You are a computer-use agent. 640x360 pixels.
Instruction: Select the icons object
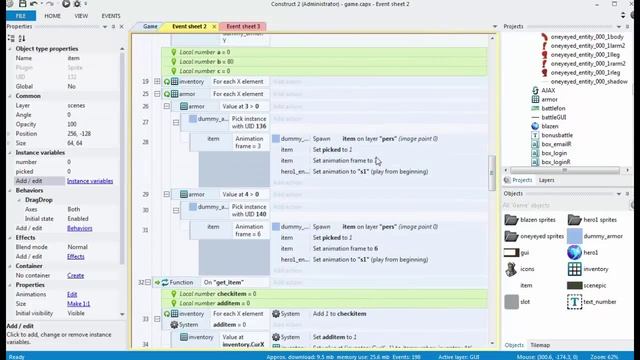click(x=520, y=269)
